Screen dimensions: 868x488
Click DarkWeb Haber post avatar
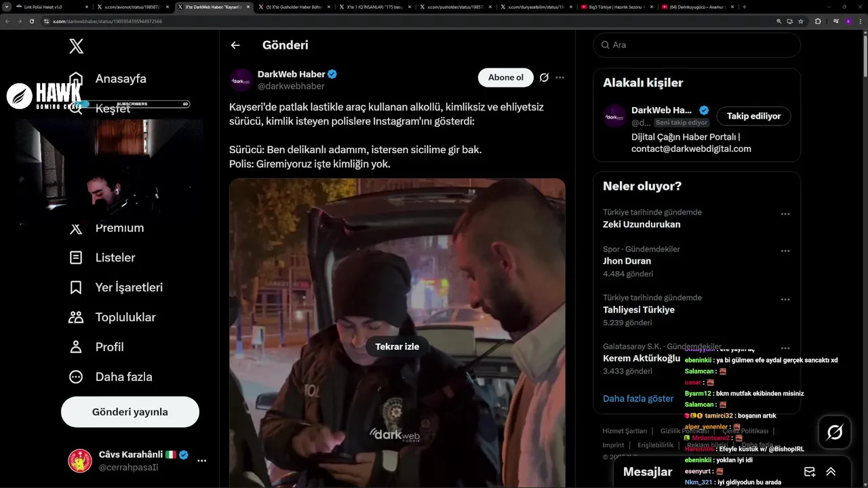(241, 80)
